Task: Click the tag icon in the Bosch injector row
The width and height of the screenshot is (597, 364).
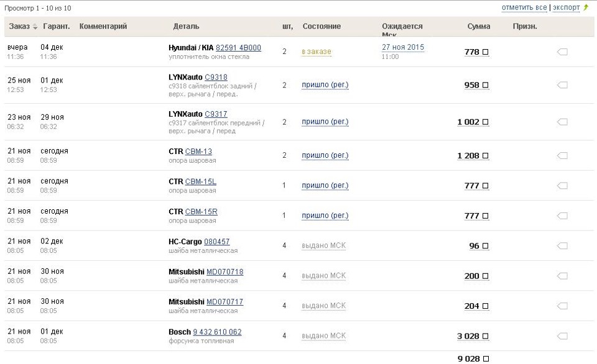Action: click(562, 336)
